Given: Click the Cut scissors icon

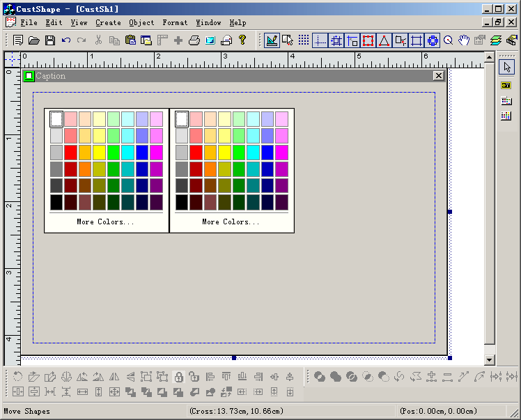Looking at the screenshot, I should (98, 40).
